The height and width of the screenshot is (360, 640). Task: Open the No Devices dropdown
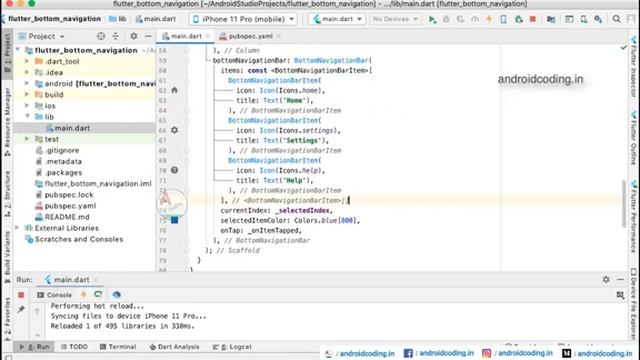tap(395, 19)
